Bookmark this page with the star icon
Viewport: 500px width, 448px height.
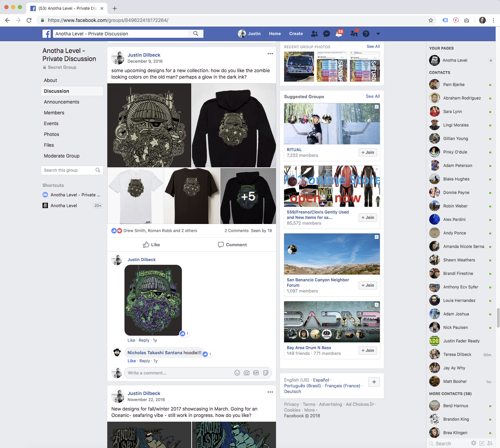[x=431, y=20]
